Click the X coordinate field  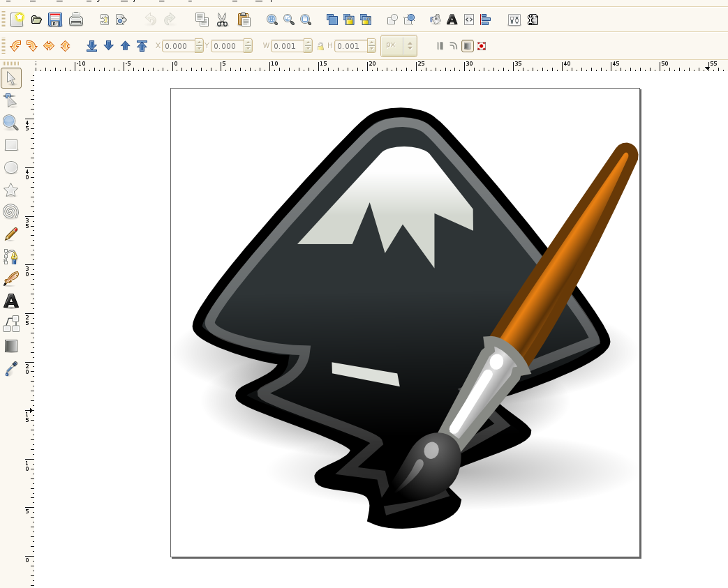coord(178,45)
